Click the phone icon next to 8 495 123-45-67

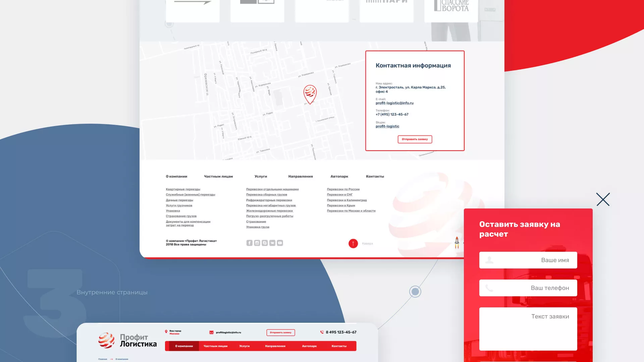point(322,332)
